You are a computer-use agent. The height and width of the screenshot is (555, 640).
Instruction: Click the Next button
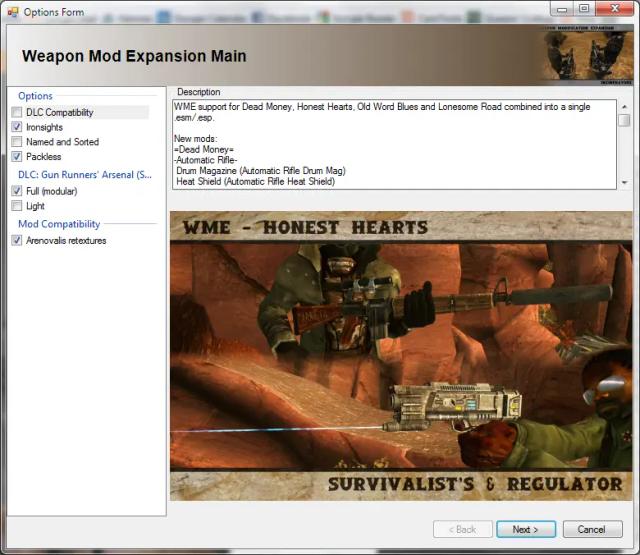click(x=526, y=529)
